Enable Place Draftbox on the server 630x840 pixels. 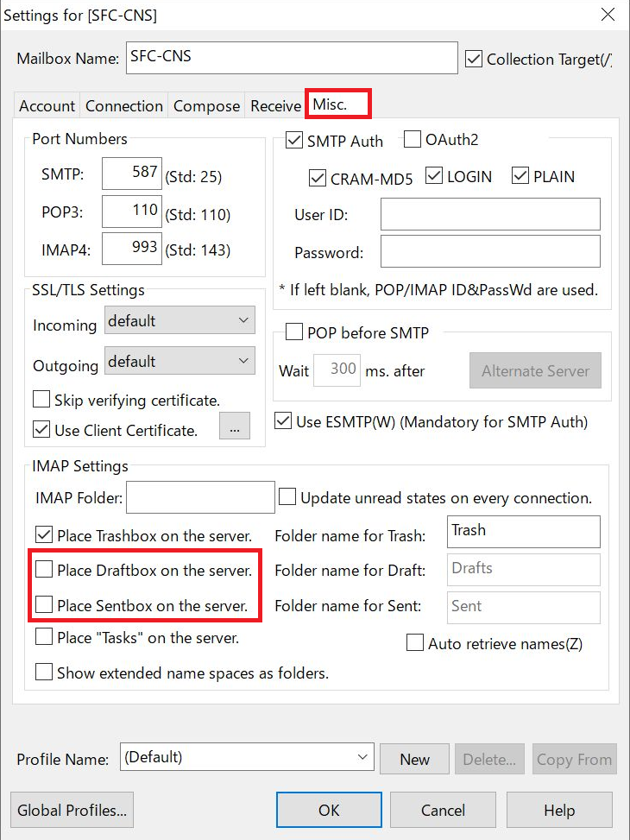coord(44,570)
